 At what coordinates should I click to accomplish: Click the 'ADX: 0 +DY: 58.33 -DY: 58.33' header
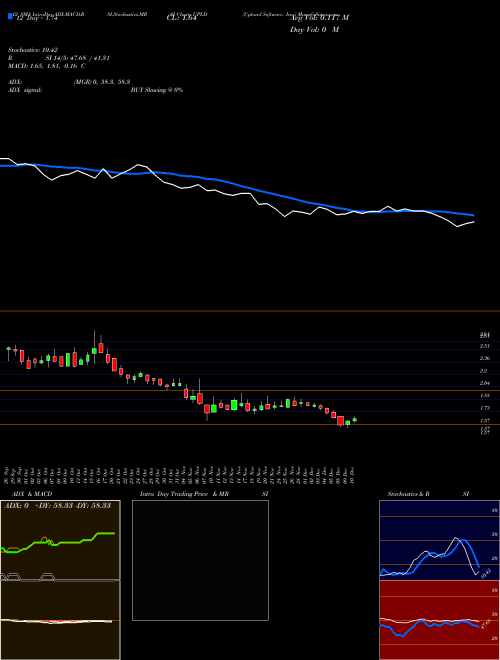pos(57,505)
